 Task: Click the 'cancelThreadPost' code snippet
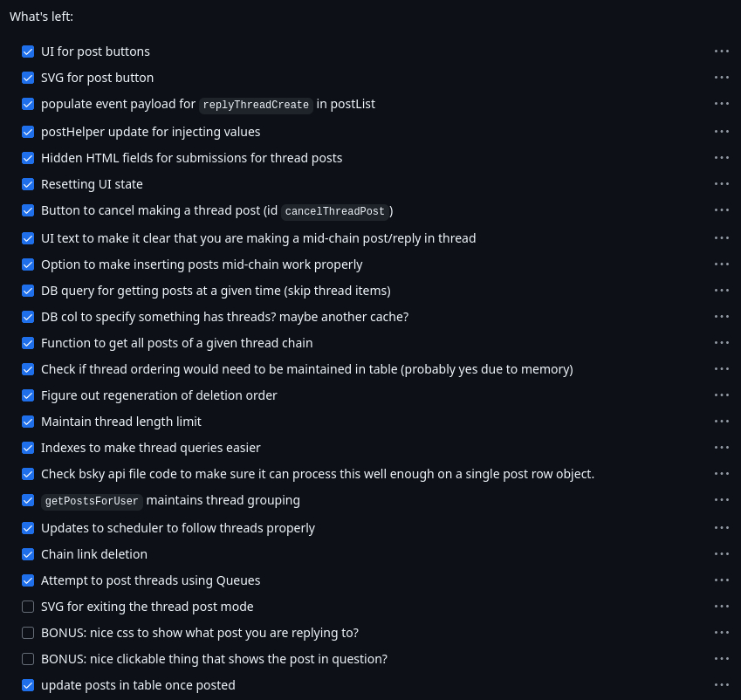(334, 211)
